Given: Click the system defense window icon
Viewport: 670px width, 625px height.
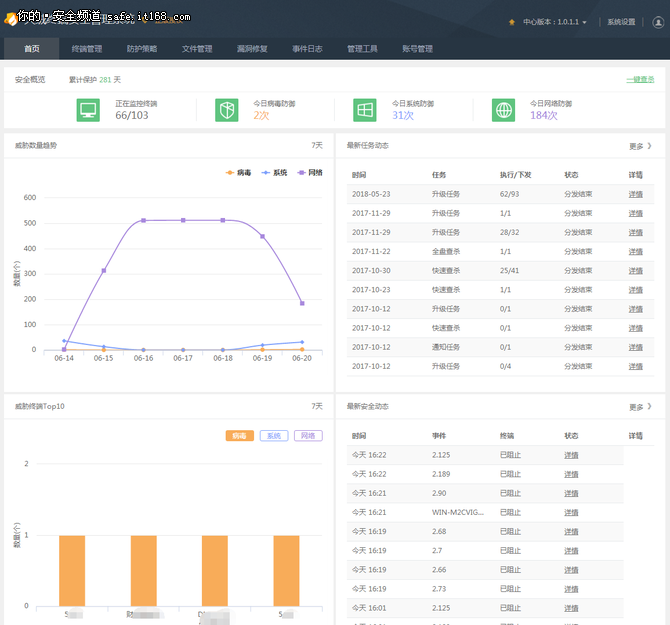Looking at the screenshot, I should [x=364, y=110].
